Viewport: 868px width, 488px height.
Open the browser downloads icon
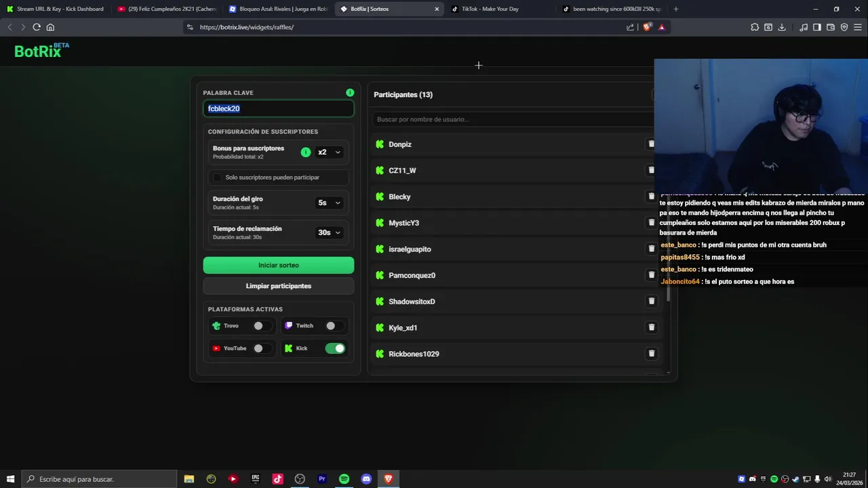click(x=782, y=27)
